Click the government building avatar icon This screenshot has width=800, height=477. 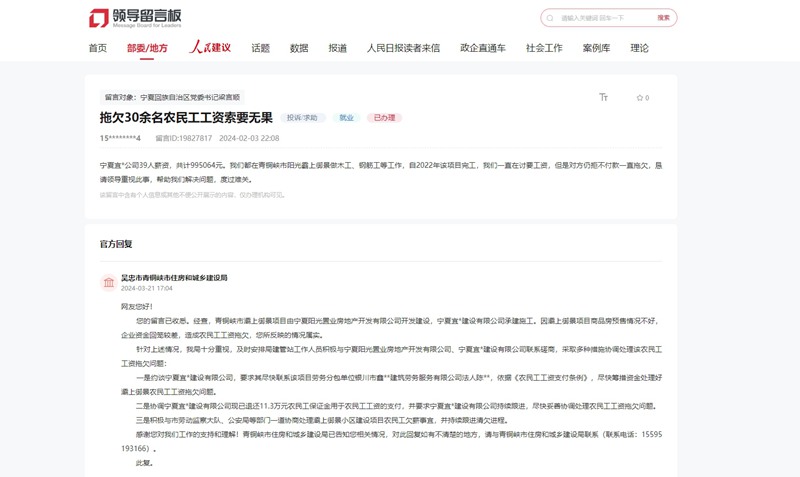[108, 283]
